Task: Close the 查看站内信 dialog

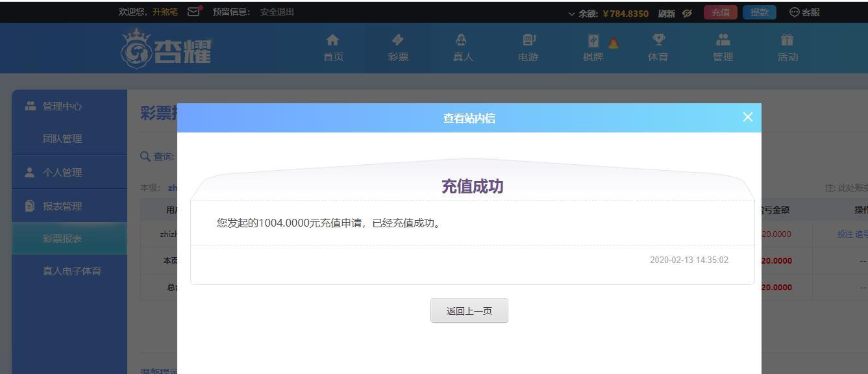Action: click(747, 117)
